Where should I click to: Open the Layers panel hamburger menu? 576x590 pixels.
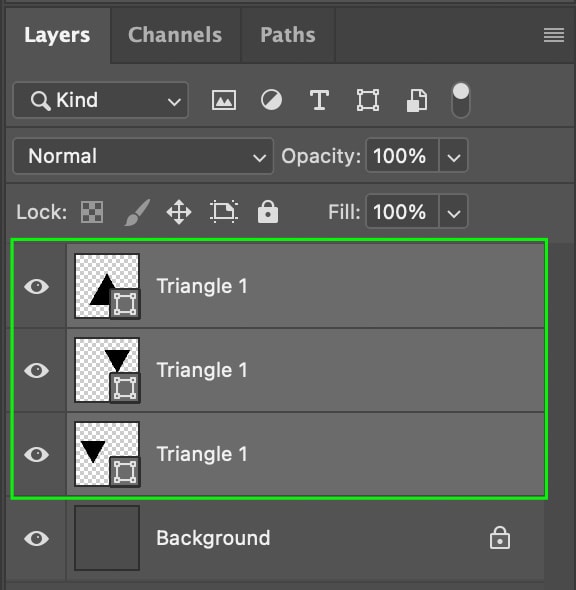554,35
